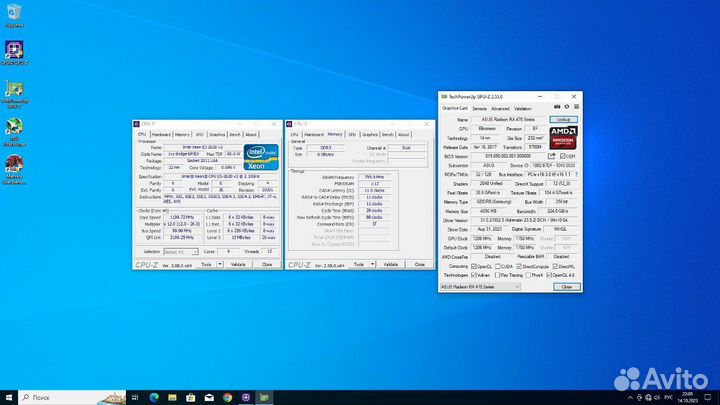
Task: Click the network icon in system tray
Action: coord(648,398)
